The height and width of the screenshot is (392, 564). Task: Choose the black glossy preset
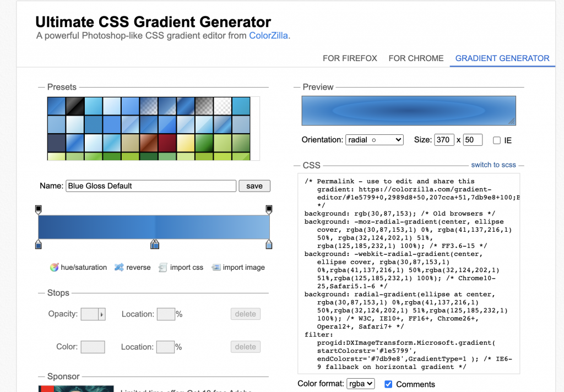pos(75,106)
